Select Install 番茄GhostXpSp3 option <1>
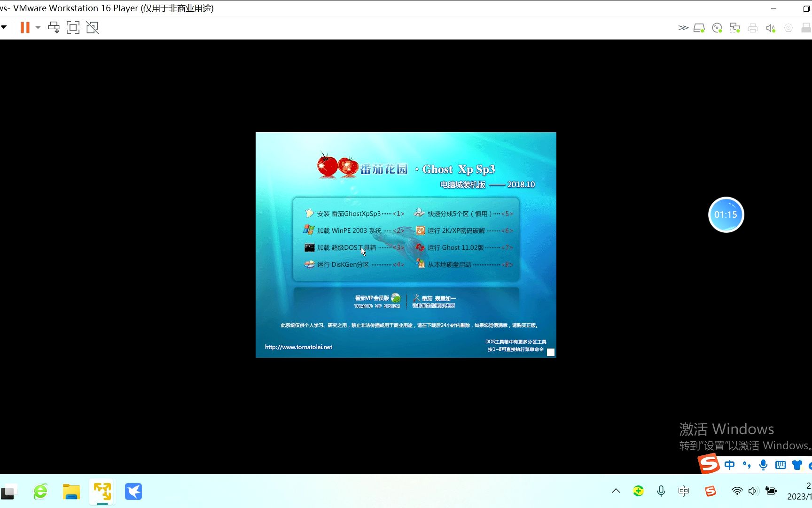 [354, 214]
